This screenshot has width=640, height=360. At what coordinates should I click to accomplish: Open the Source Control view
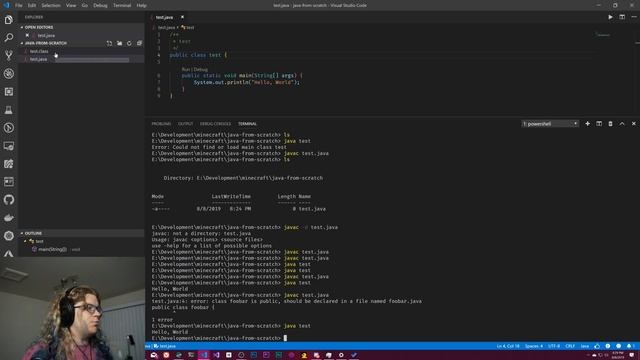click(9, 56)
